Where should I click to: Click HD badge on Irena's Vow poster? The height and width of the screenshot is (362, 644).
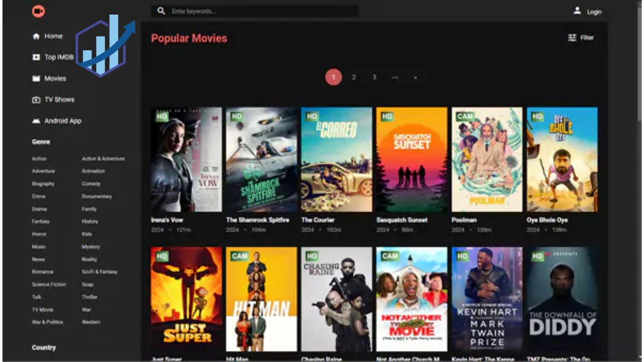[162, 116]
